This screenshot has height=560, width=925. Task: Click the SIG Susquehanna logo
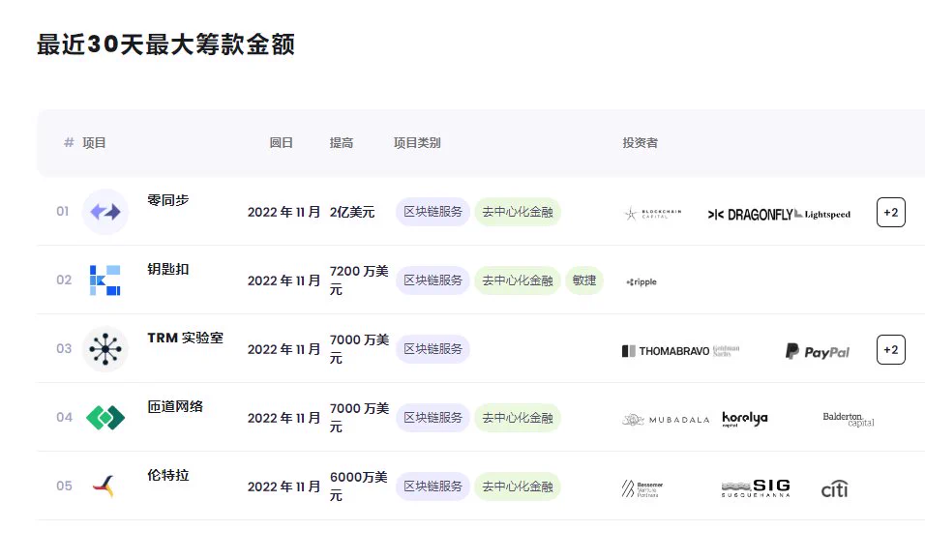[x=756, y=488]
